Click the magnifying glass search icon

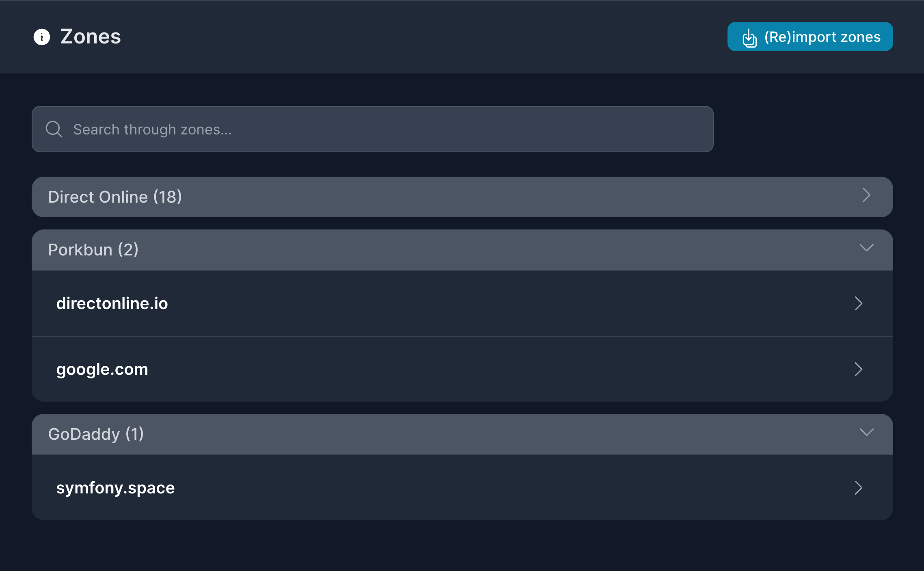54,129
